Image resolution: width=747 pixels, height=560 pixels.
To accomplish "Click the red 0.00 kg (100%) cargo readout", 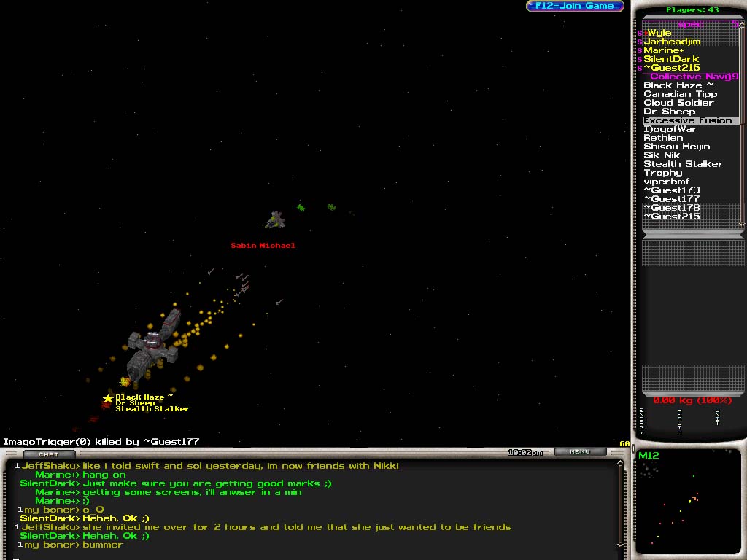I will coord(692,400).
